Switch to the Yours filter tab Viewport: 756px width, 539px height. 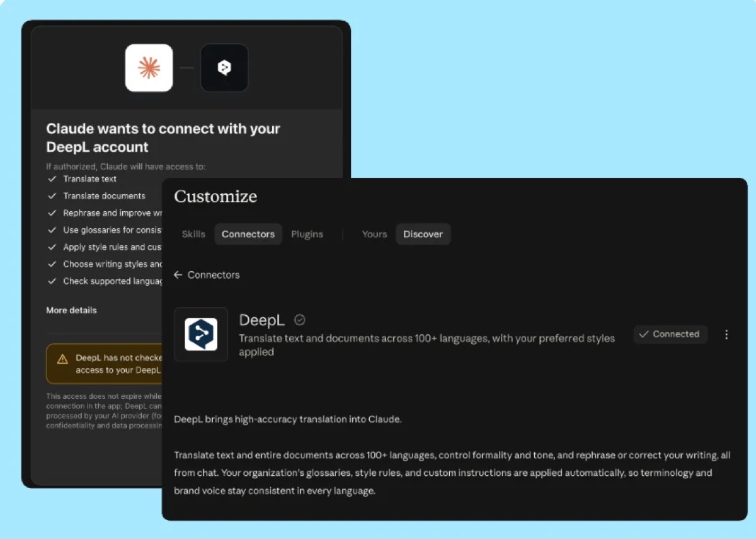374,234
